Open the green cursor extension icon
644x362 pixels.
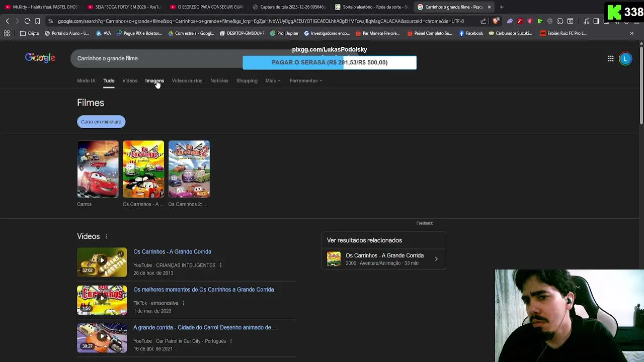point(540,21)
